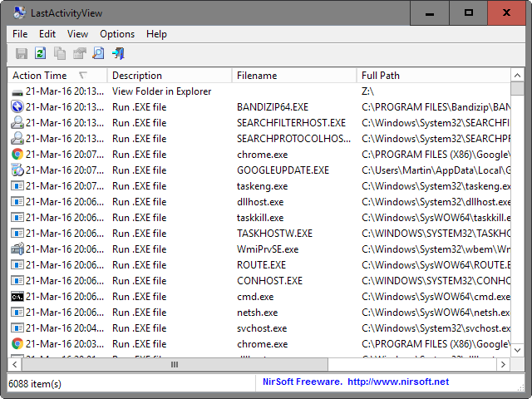The height and width of the screenshot is (399, 532).
Task: Click the drive icon in the Z:\ row
Action: 17,91
